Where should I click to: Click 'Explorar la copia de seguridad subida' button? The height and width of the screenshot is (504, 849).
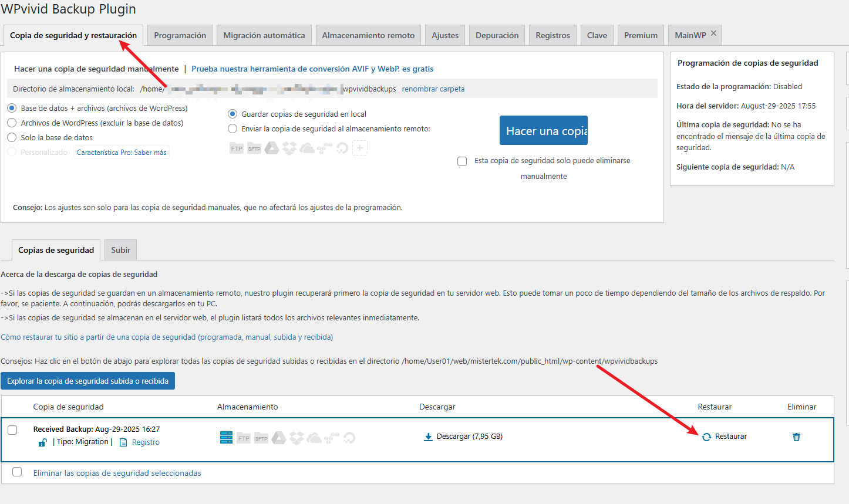click(x=87, y=381)
